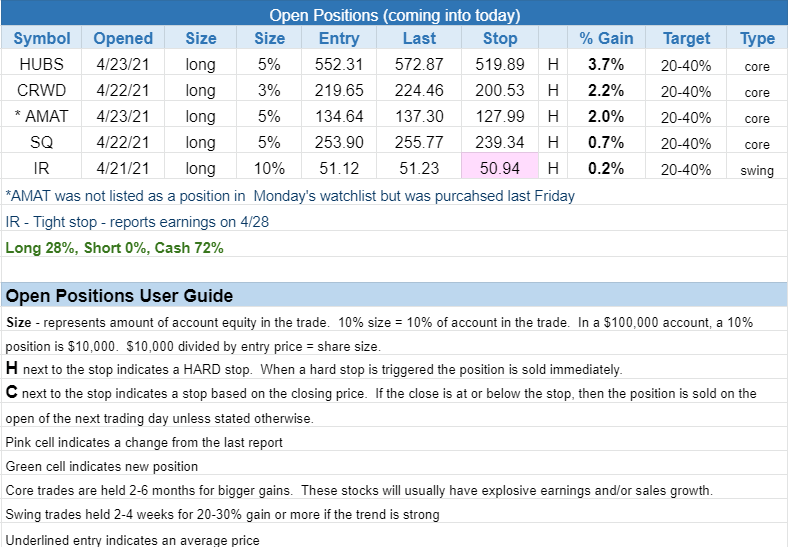Select CRWD last price 224.46

(419, 90)
